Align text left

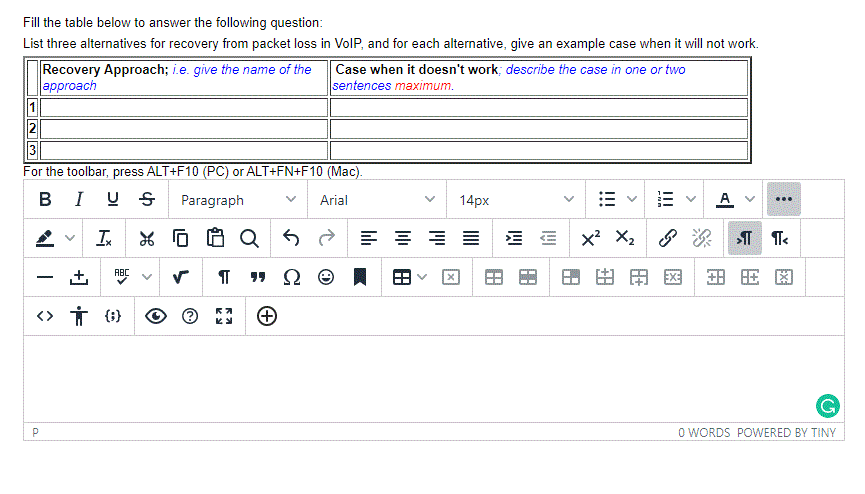pyautogui.click(x=369, y=238)
